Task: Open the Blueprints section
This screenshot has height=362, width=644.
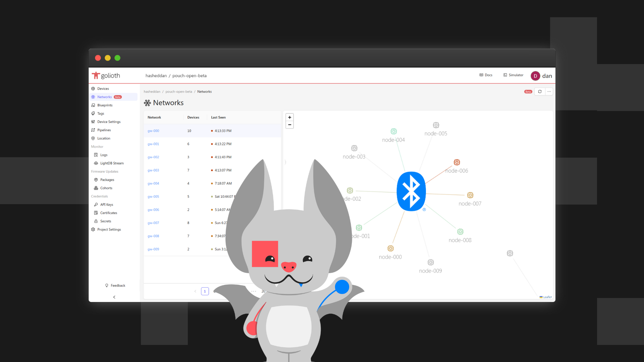Action: [x=105, y=105]
